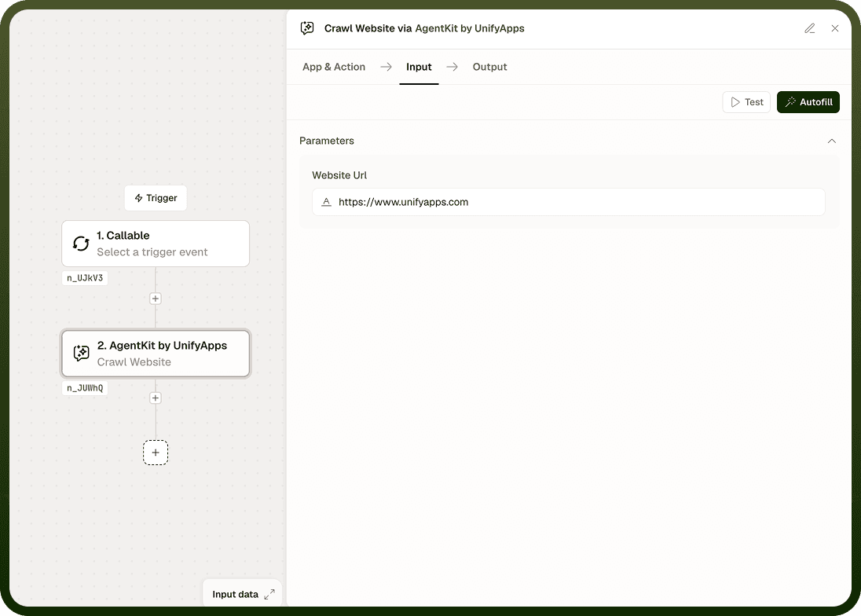Viewport: 861px width, 616px height.
Task: Click the arrow between Input and Output
Action: click(452, 67)
